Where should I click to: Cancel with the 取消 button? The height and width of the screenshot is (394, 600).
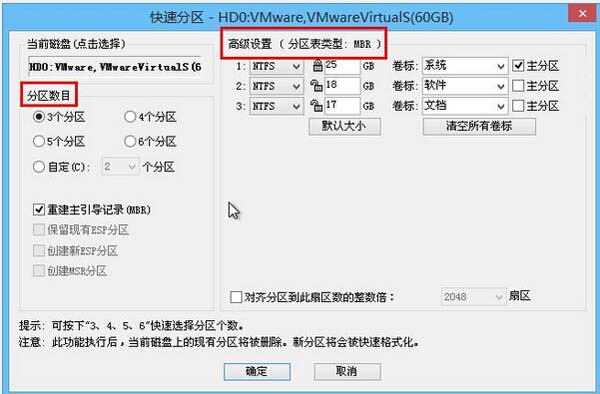coord(347,371)
